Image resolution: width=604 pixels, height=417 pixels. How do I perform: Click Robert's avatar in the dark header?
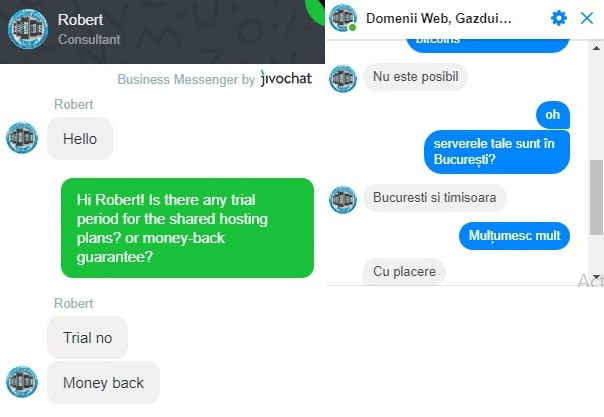(x=28, y=29)
